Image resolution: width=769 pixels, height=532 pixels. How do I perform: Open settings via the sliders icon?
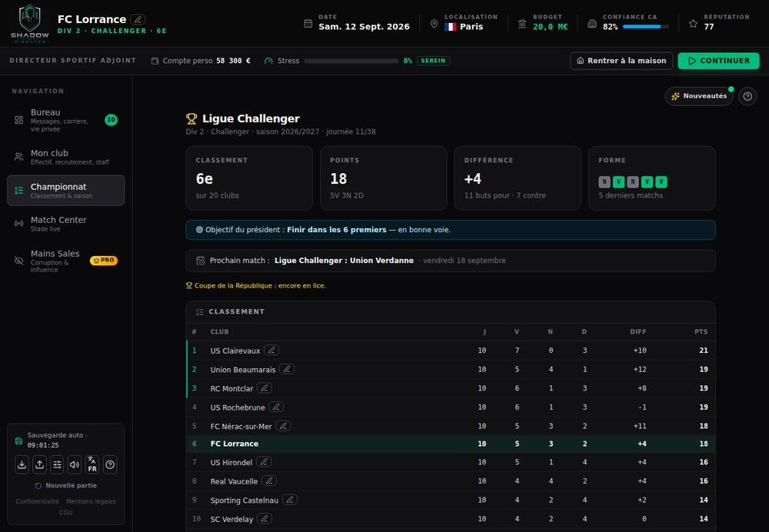58,465
